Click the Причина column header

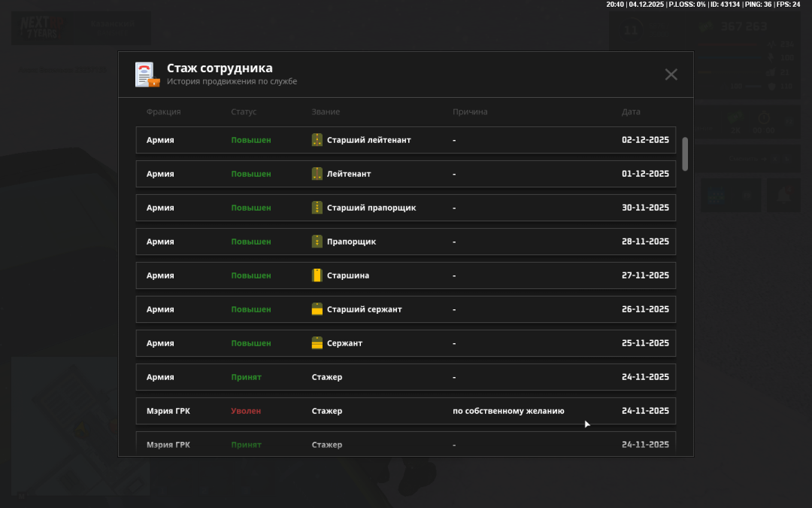coord(470,112)
